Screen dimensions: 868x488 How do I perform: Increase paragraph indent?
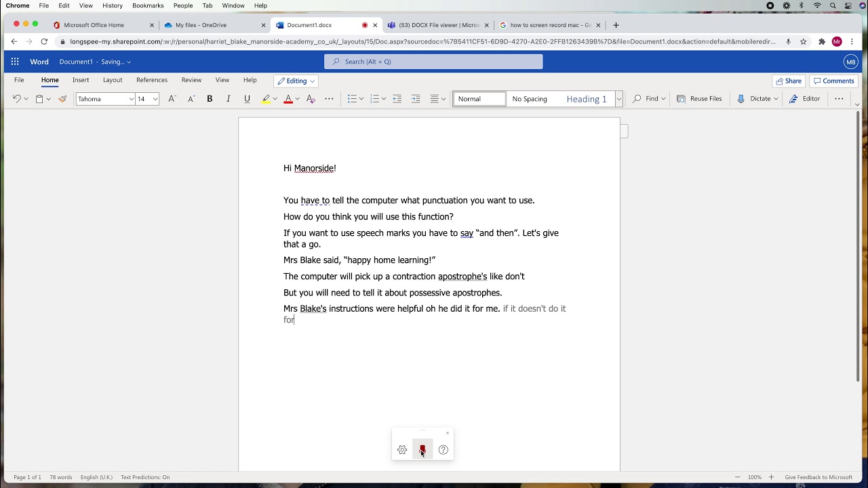coord(416,99)
